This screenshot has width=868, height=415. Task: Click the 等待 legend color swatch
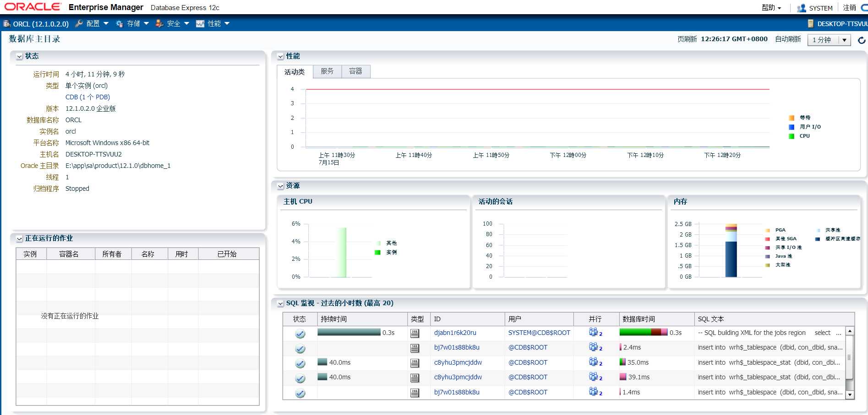click(792, 118)
